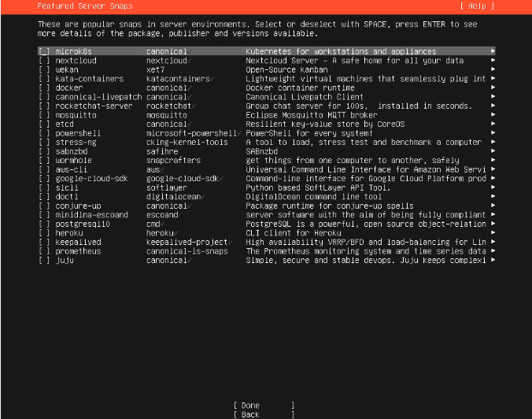This screenshot has width=532, height=419.
Task: Open details arrow on wekan row
Action: [493, 70]
